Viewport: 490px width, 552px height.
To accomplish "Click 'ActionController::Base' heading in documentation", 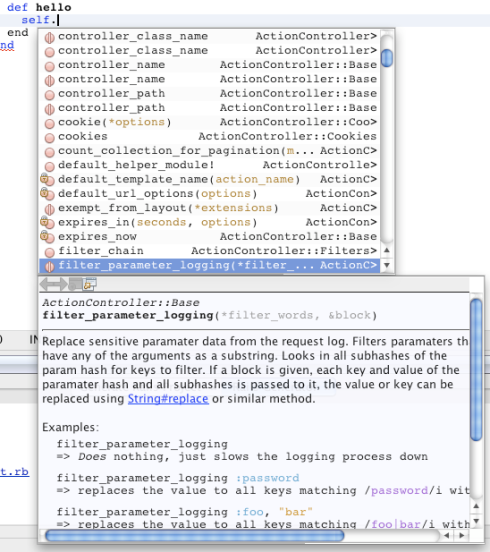I will click(x=121, y=302).
